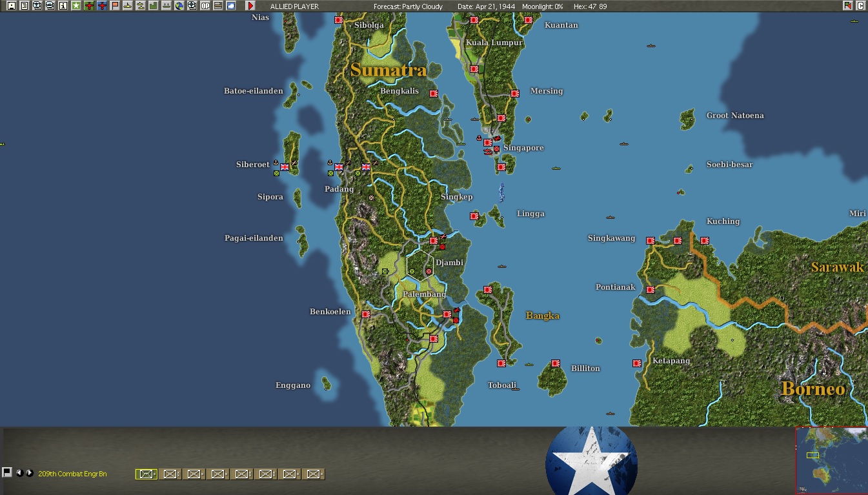This screenshot has width=868, height=495.
Task: Click the Sumatra island label
Action: pyautogui.click(x=389, y=70)
